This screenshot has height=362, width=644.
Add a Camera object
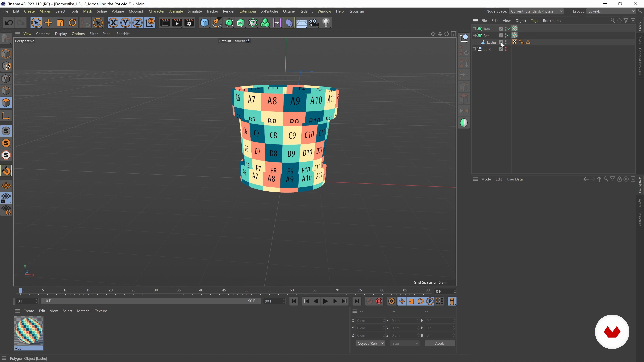[x=314, y=23]
